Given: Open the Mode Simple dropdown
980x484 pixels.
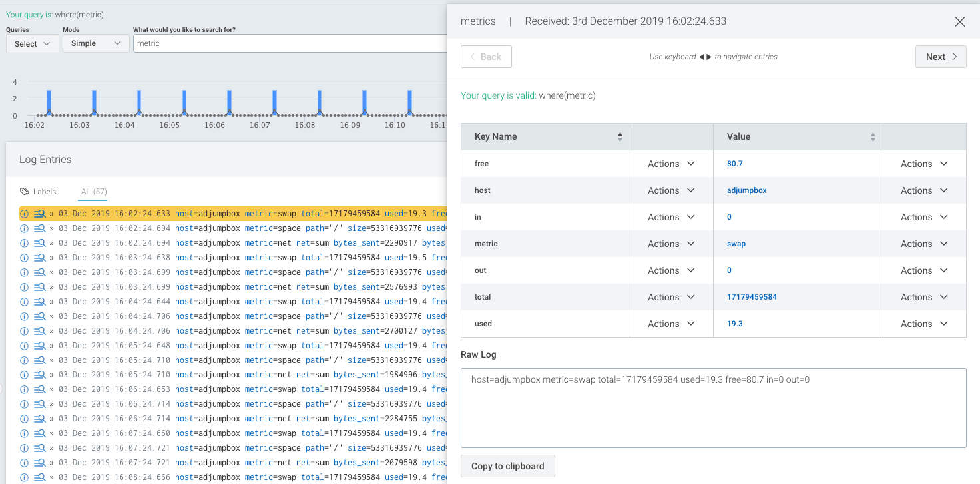Looking at the screenshot, I should [x=96, y=43].
